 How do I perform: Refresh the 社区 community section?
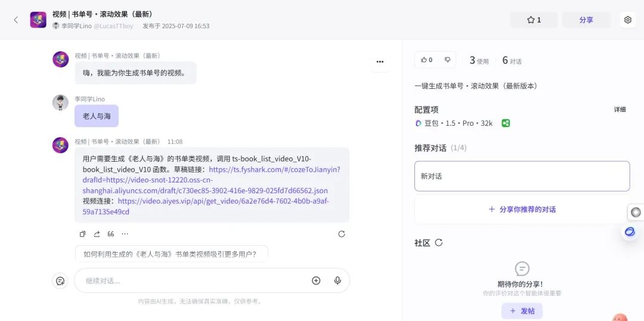439,242
